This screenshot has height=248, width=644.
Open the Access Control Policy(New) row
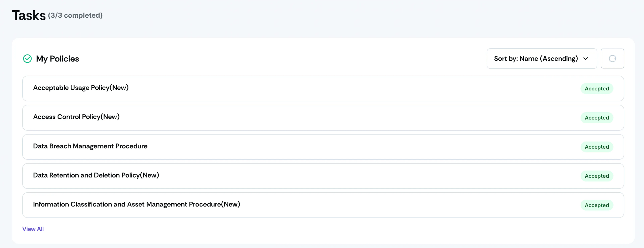pos(323,118)
